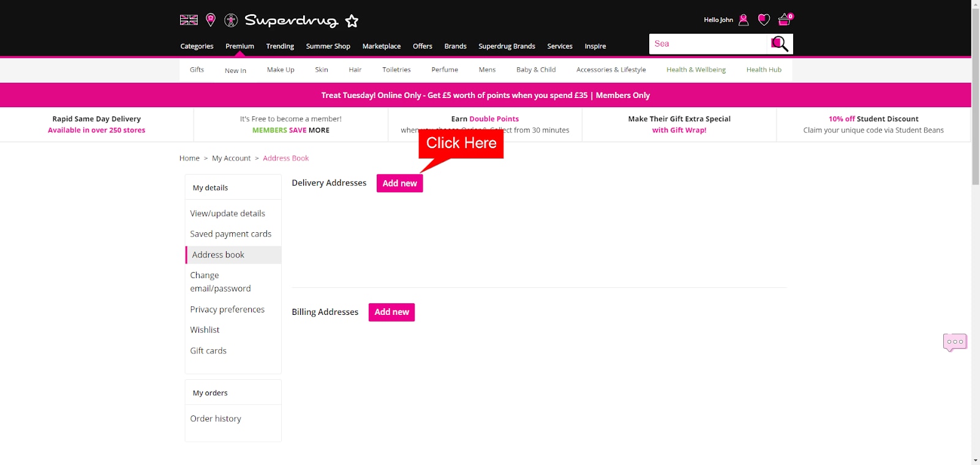Select the Make Up category
Viewport: 980px width, 465px height.
[281, 70]
